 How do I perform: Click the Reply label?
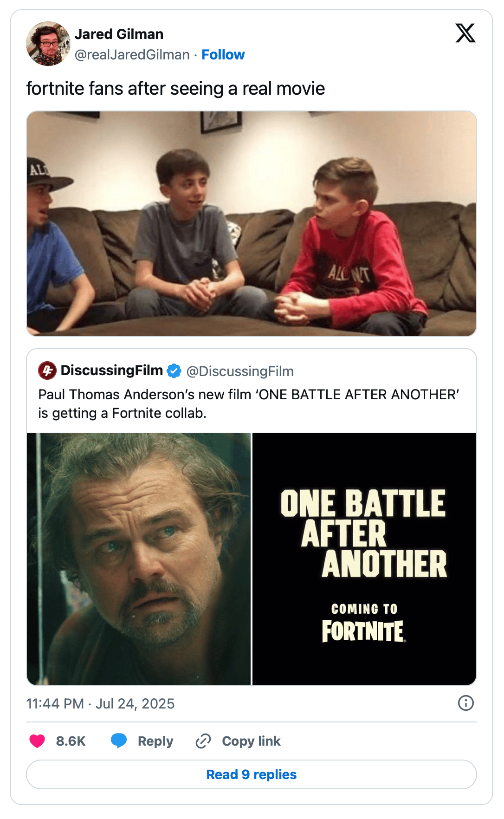(x=155, y=741)
